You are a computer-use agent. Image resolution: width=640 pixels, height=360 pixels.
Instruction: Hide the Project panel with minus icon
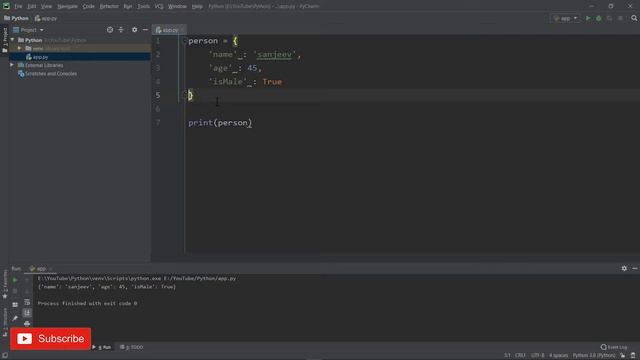tap(145, 30)
